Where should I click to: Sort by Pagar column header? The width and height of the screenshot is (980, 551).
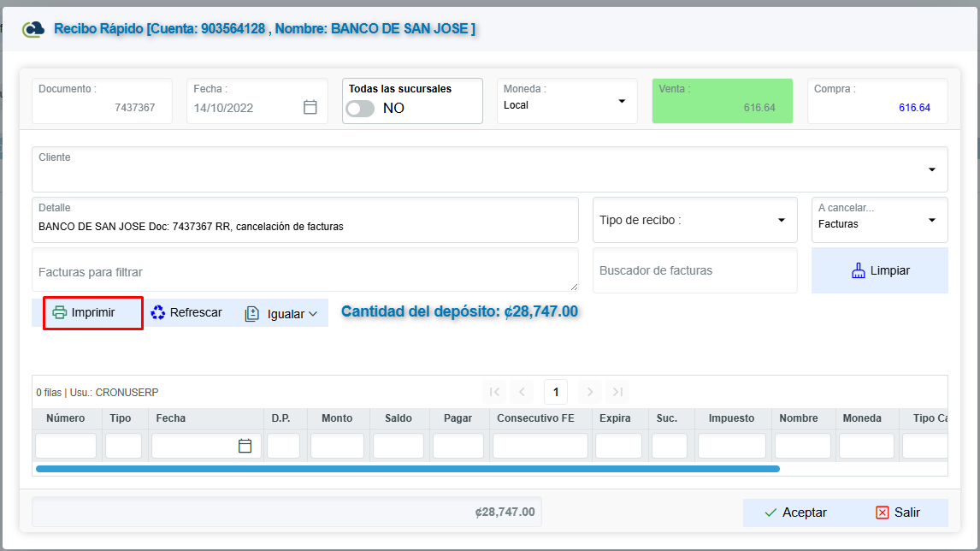(458, 418)
